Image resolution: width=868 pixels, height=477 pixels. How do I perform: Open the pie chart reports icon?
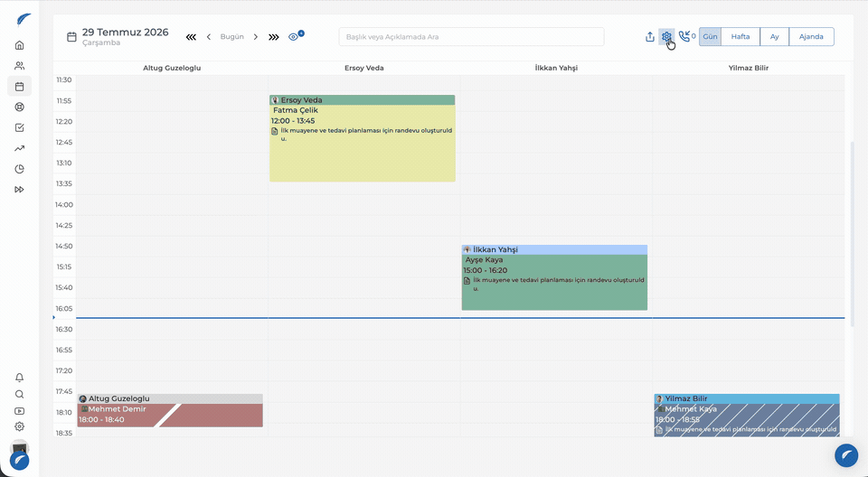pyautogui.click(x=19, y=169)
